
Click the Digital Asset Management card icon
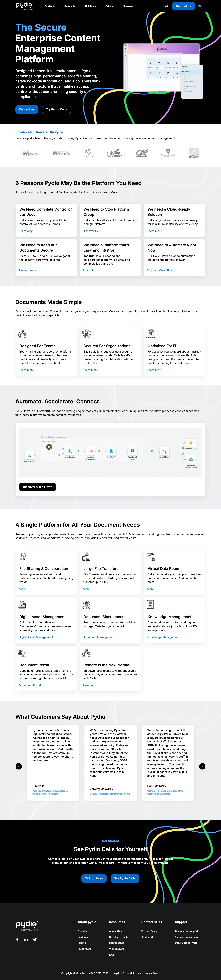coord(22,605)
